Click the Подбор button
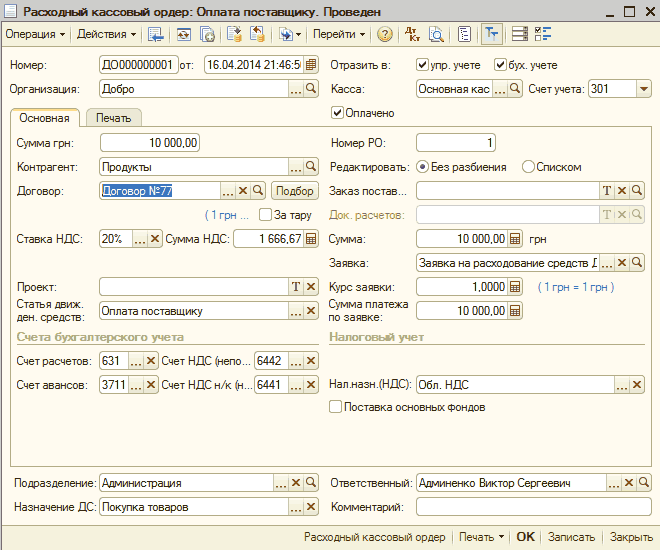Screen dimensions: 660x550 click(293, 190)
